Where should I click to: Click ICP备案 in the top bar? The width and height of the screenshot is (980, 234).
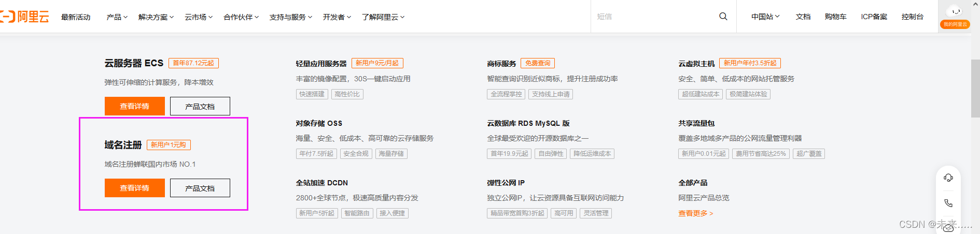(874, 17)
